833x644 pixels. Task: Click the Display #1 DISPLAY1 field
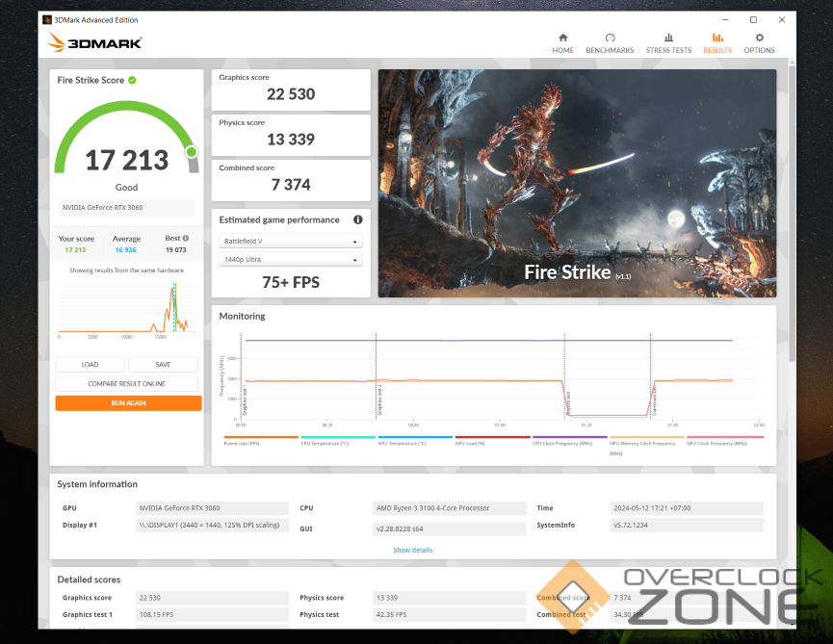pyautogui.click(x=212, y=525)
